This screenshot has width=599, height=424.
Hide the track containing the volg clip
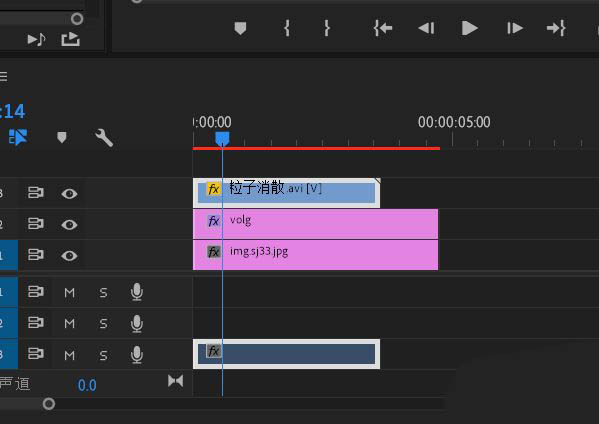[69, 225]
